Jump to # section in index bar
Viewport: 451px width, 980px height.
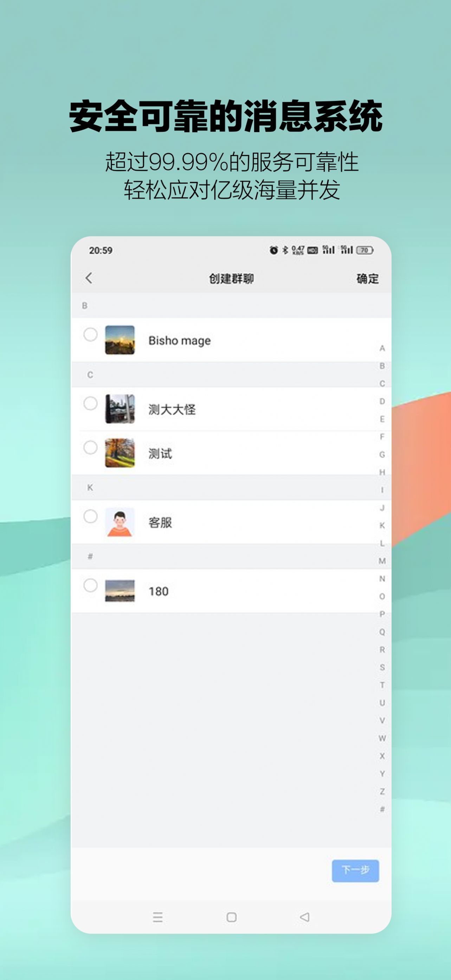tap(382, 809)
